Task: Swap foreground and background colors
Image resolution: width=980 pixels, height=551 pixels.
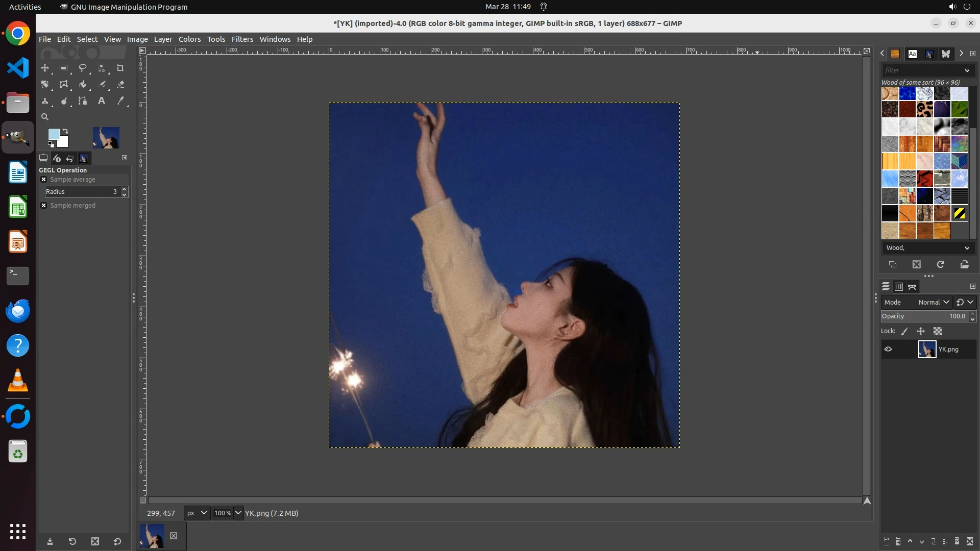Action: pos(65,131)
